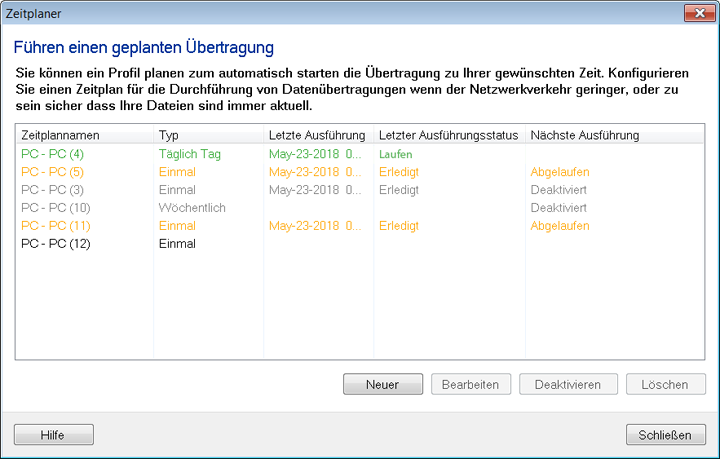The image size is (720, 459).
Task: Click Wöchentlich type cell
Action: click(x=192, y=208)
